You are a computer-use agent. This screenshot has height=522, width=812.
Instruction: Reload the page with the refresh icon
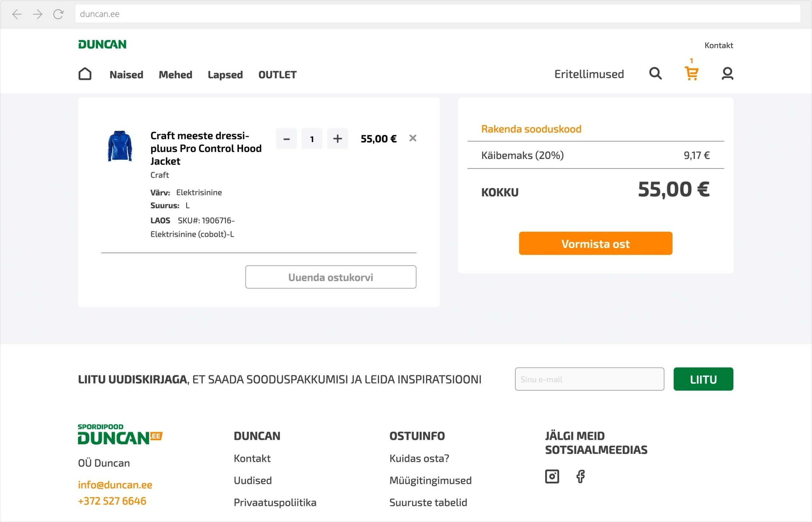(58, 14)
